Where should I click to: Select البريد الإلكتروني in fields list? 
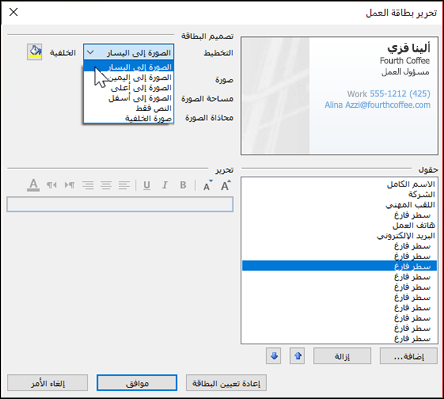click(x=339, y=235)
